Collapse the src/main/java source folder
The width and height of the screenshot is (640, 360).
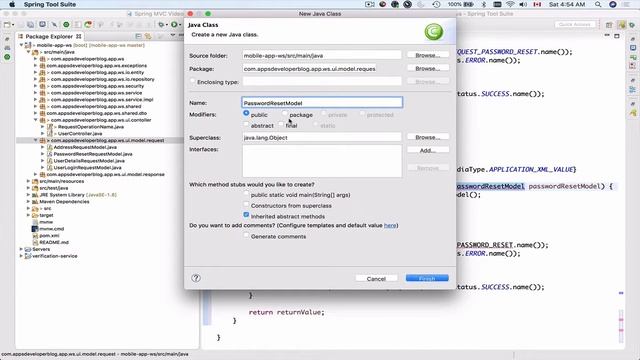click(29, 52)
